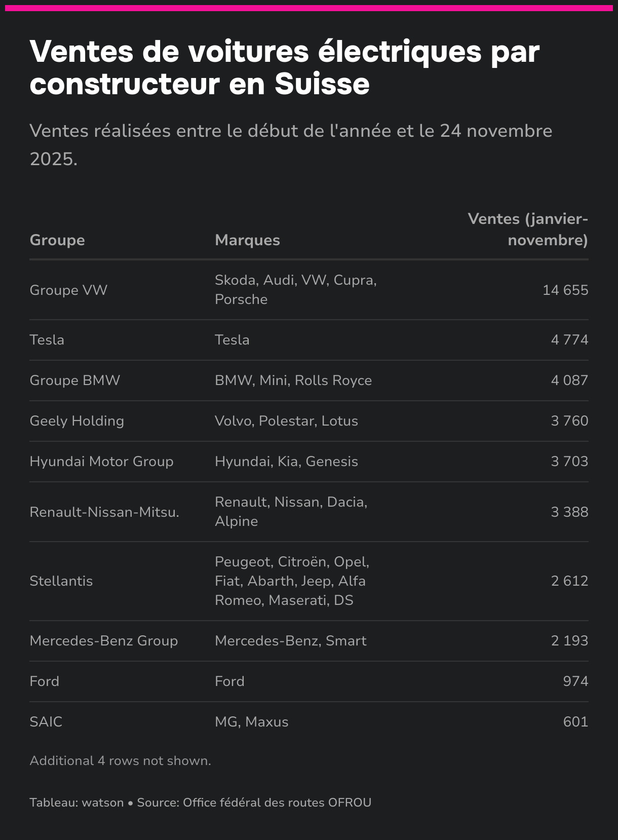Click the Mercedes-Benz Group cell
Viewport: 618px width, 840px height.
point(104,641)
